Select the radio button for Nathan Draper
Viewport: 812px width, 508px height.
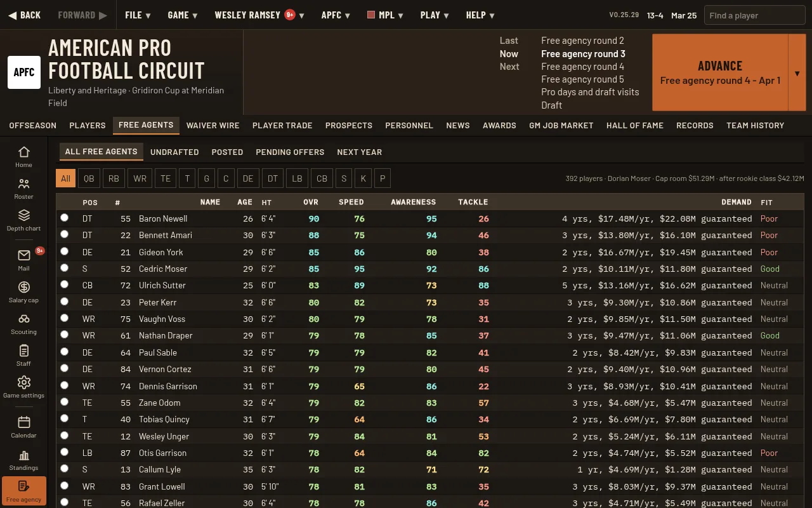pyautogui.click(x=64, y=335)
